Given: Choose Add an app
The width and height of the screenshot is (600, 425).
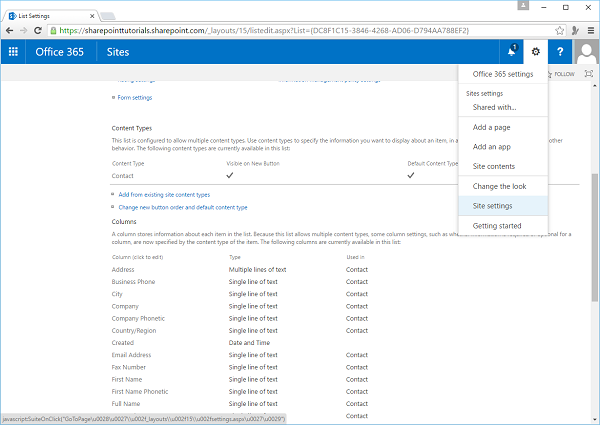Looking at the screenshot, I should click(493, 146).
